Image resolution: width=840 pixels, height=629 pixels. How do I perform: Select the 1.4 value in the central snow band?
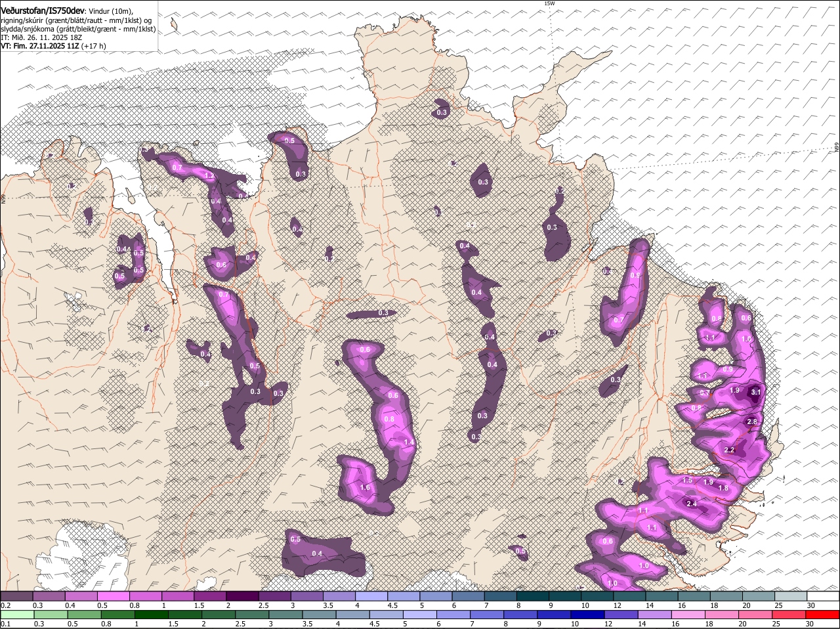[x=409, y=443]
